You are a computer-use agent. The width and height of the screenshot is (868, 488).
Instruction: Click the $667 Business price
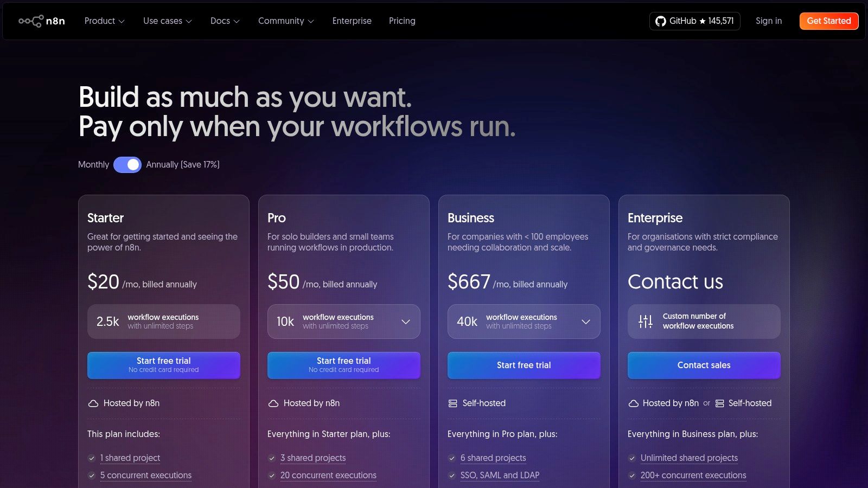tap(469, 282)
